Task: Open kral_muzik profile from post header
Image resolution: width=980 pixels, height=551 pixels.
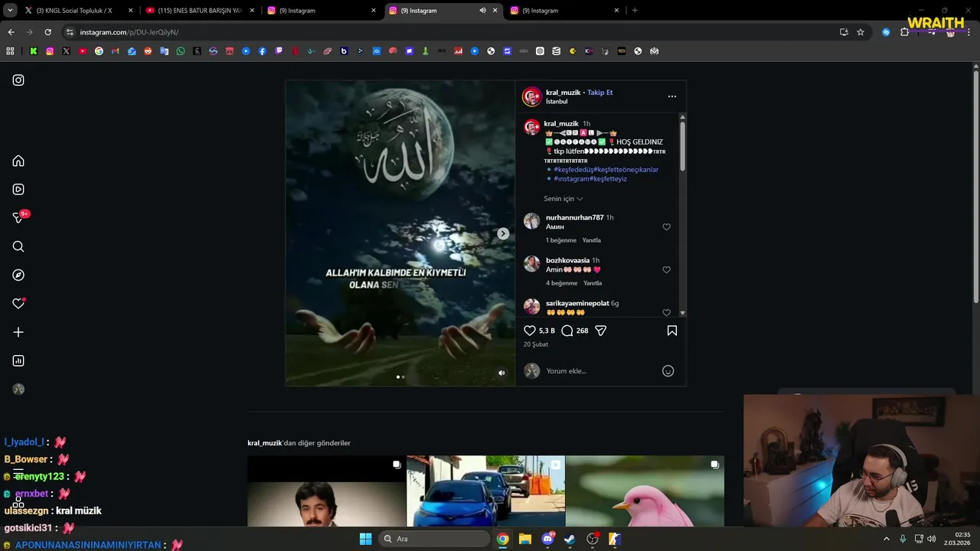Action: pyautogui.click(x=563, y=93)
